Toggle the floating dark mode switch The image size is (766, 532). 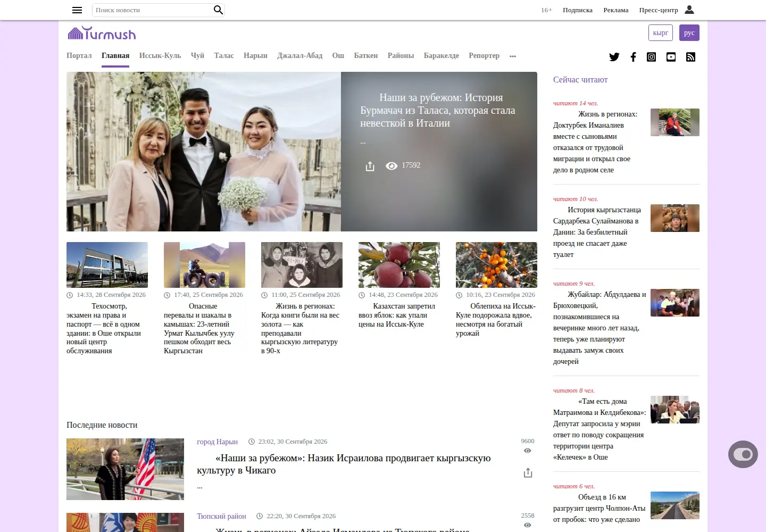point(743,454)
